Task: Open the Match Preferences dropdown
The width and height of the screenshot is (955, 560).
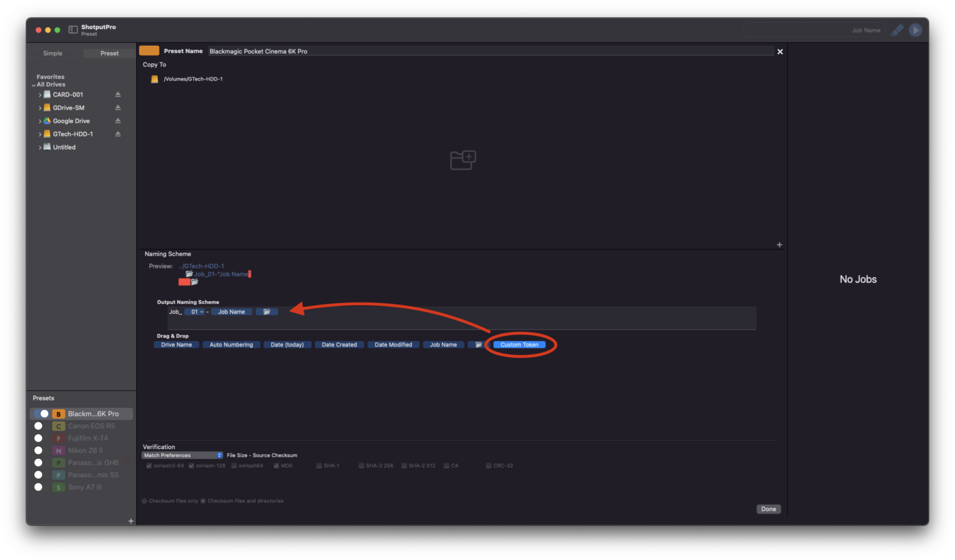Action: tap(182, 455)
